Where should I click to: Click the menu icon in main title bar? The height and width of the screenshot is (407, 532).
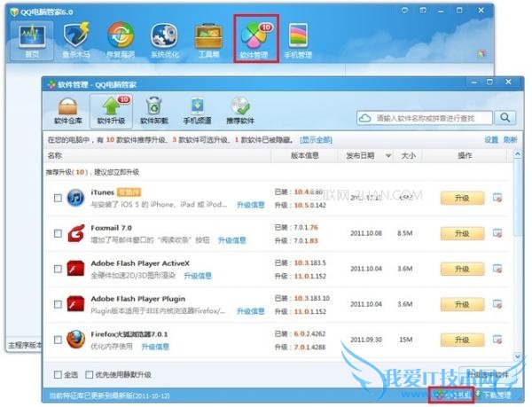tap(423, 10)
